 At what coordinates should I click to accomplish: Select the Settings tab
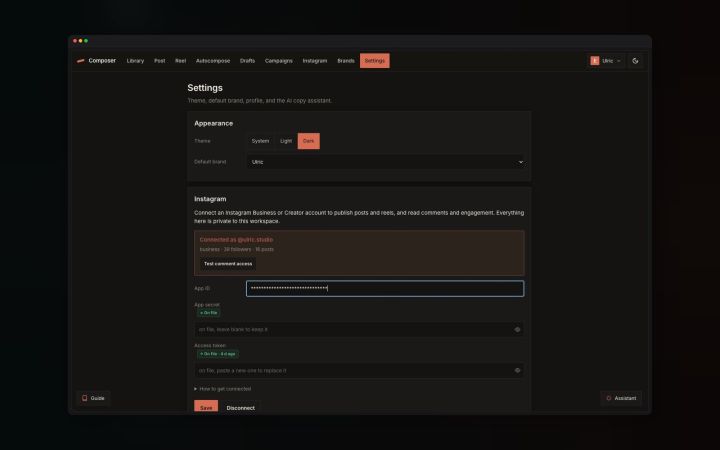[375, 61]
